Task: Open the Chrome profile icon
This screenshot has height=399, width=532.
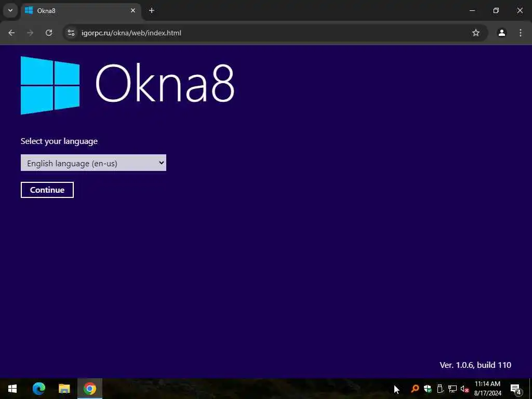Action: (502, 33)
